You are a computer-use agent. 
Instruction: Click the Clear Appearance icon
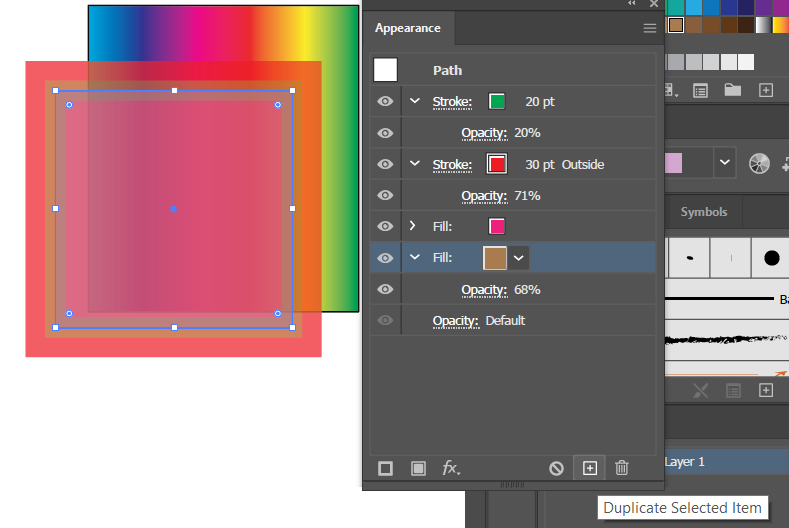(556, 469)
